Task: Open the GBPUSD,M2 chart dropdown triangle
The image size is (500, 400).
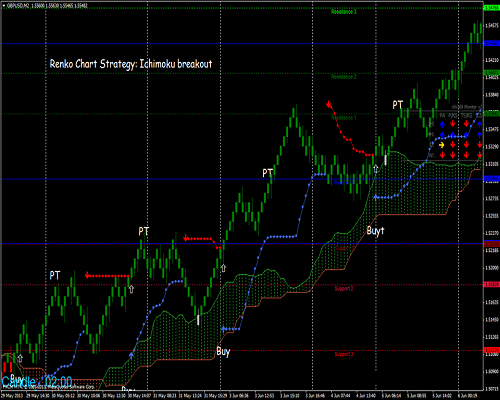Action: [x=4, y=6]
